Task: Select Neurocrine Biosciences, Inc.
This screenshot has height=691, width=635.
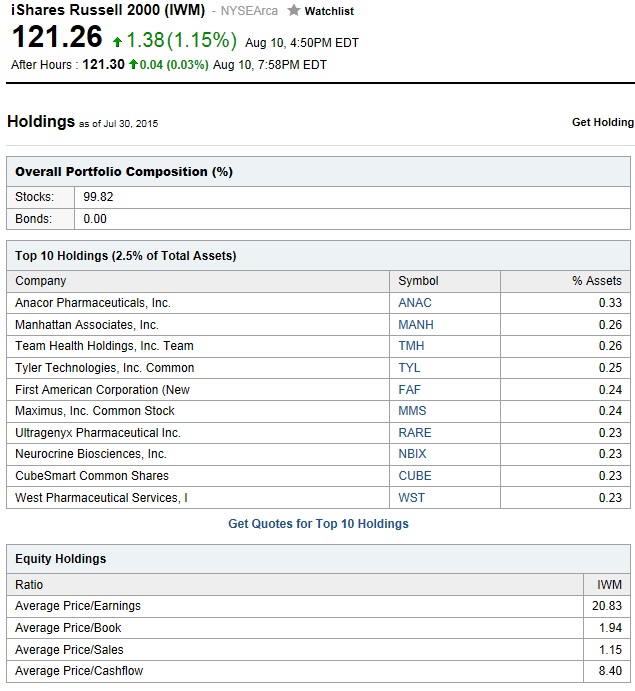Action: (91, 454)
